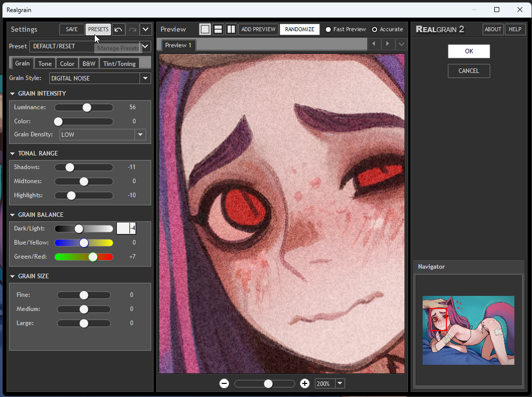This screenshot has height=397, width=532.
Task: Click the Luminance value 56
Action: click(132, 107)
